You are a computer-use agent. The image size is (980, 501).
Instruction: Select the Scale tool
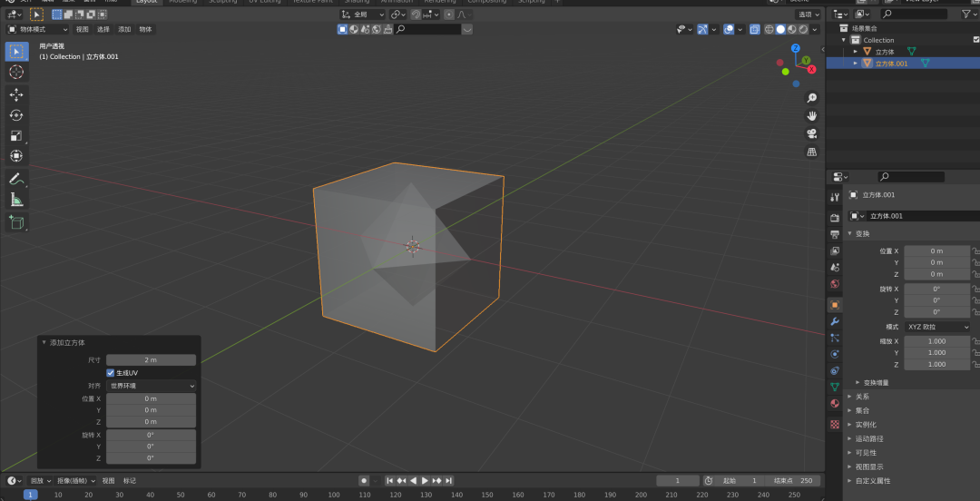pyautogui.click(x=16, y=136)
